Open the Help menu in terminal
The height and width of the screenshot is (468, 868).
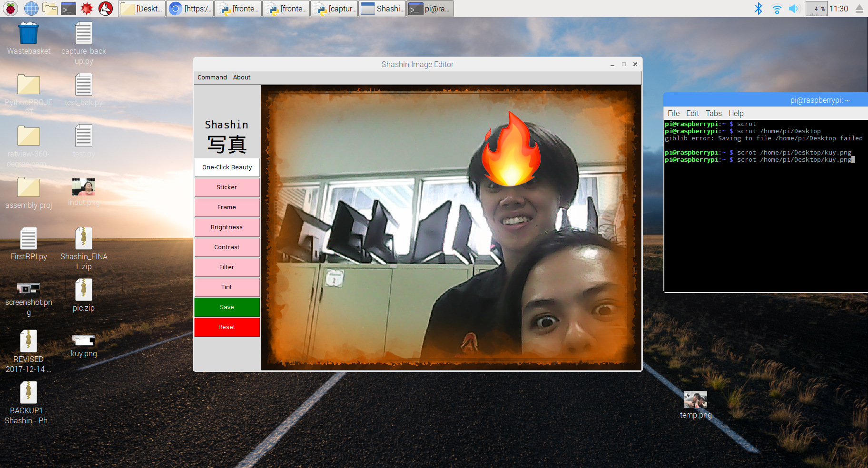[x=736, y=113]
